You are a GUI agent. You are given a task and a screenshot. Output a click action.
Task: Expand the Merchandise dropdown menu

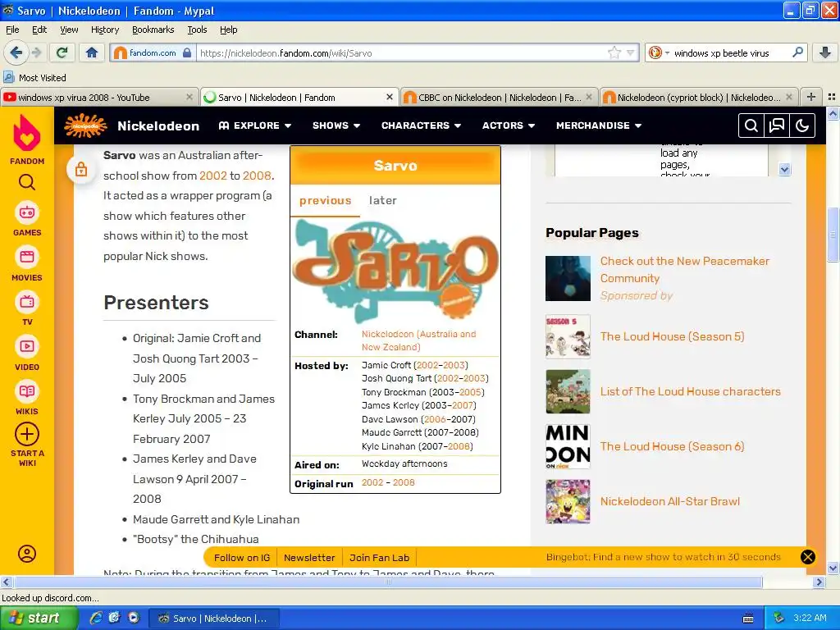point(598,126)
